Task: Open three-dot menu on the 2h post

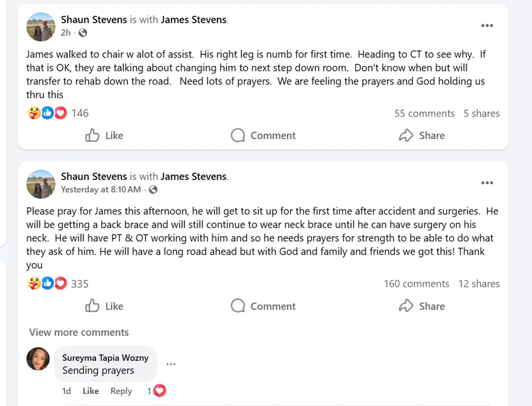Action: click(487, 26)
